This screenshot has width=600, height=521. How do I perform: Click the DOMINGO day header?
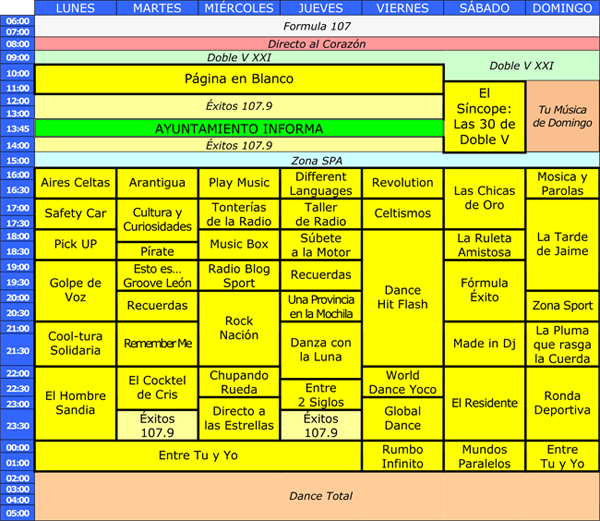pyautogui.click(x=562, y=8)
